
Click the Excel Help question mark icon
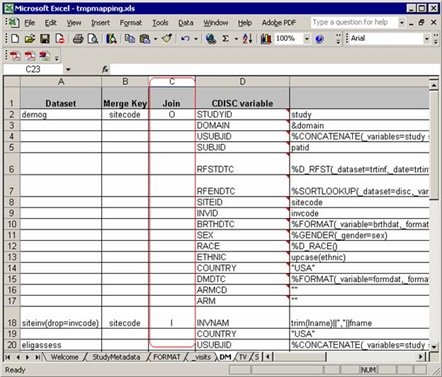(319, 39)
